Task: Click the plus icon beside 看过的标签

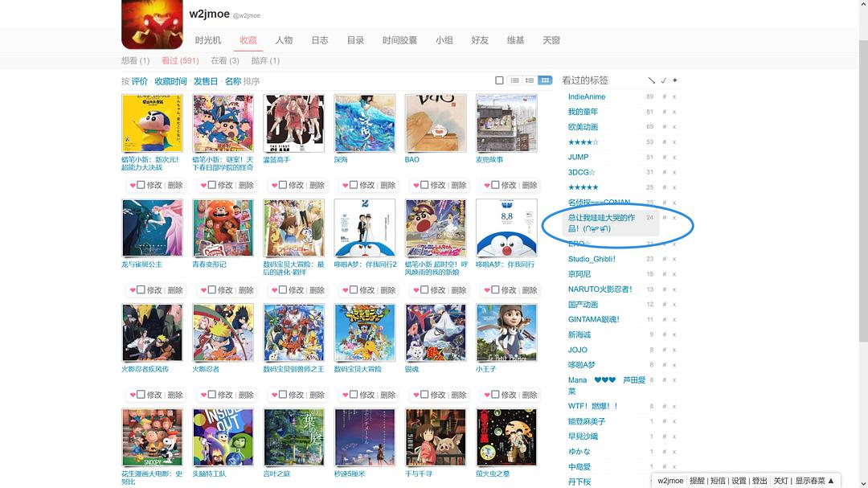Action: pyautogui.click(x=675, y=80)
